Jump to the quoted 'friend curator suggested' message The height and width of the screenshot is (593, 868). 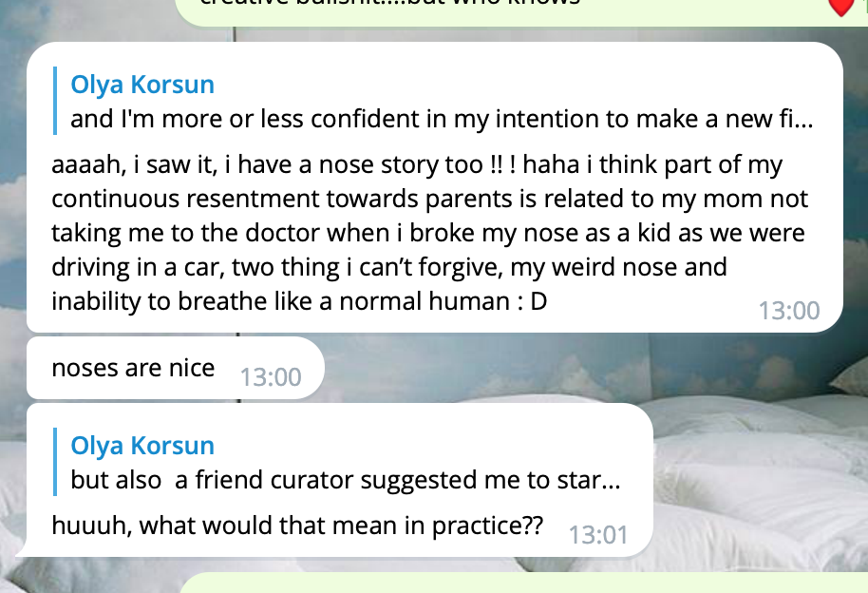click(346, 480)
